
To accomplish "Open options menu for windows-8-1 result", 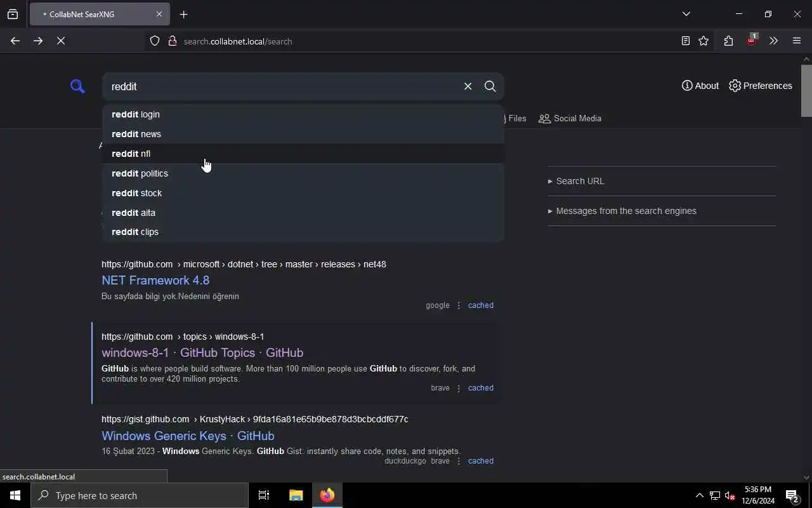I will click(459, 388).
